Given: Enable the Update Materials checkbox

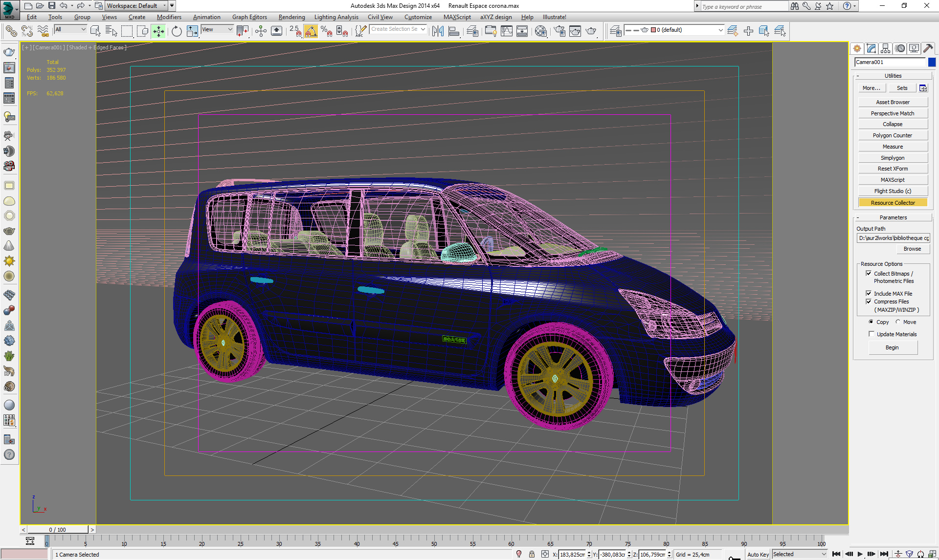Looking at the screenshot, I should point(871,334).
